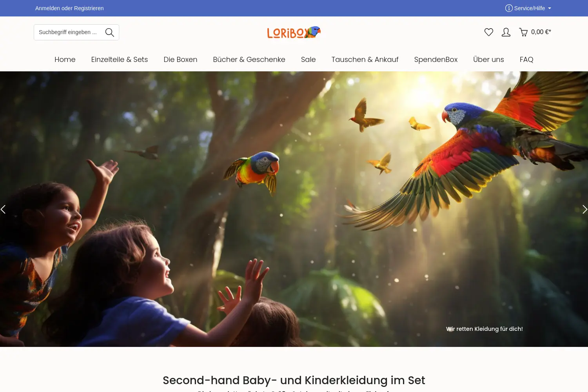This screenshot has width=588, height=392.
Task: Expand the Service/Hilfe dropdown caret
Action: [550, 8]
